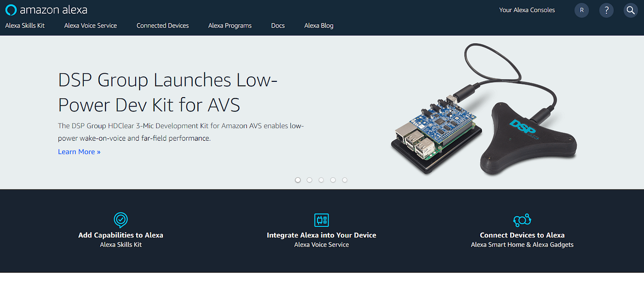Open the Connected Devices menu
Image resolution: width=644 pixels, height=282 pixels.
(163, 26)
